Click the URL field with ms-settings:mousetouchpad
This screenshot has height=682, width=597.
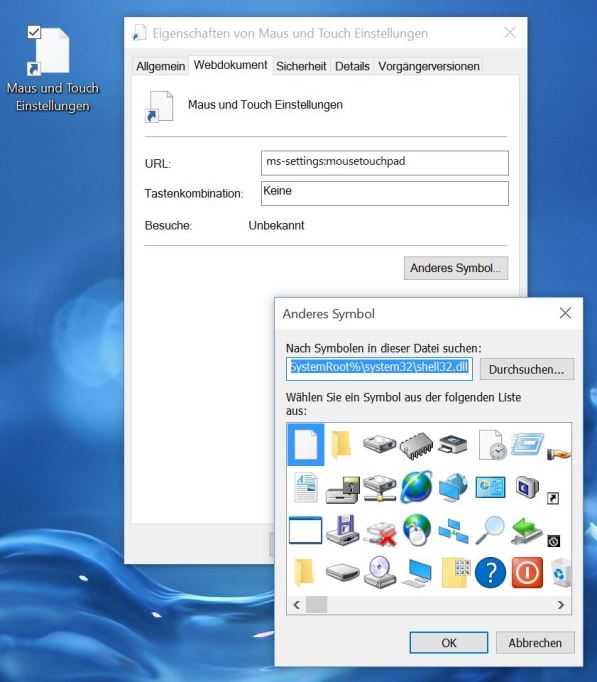point(385,163)
